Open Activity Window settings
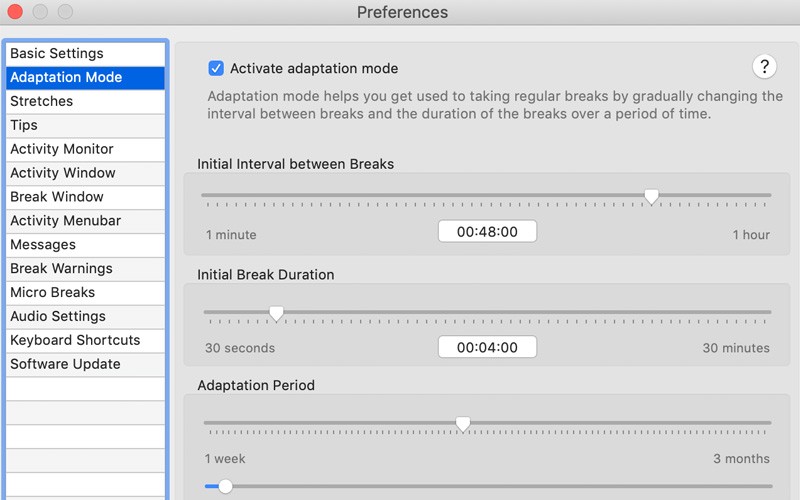This screenshot has width=800, height=500. coord(85,173)
